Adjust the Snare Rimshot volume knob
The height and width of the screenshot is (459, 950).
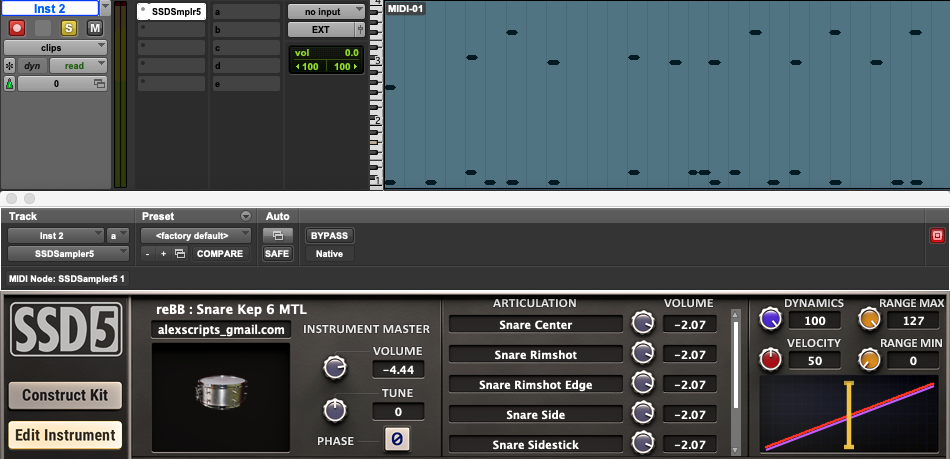tap(643, 353)
